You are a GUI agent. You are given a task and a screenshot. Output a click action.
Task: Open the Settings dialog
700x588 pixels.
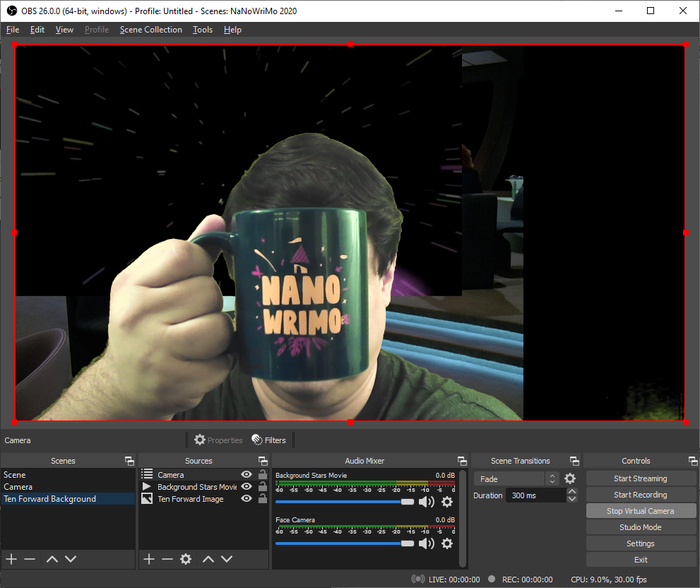coord(641,543)
